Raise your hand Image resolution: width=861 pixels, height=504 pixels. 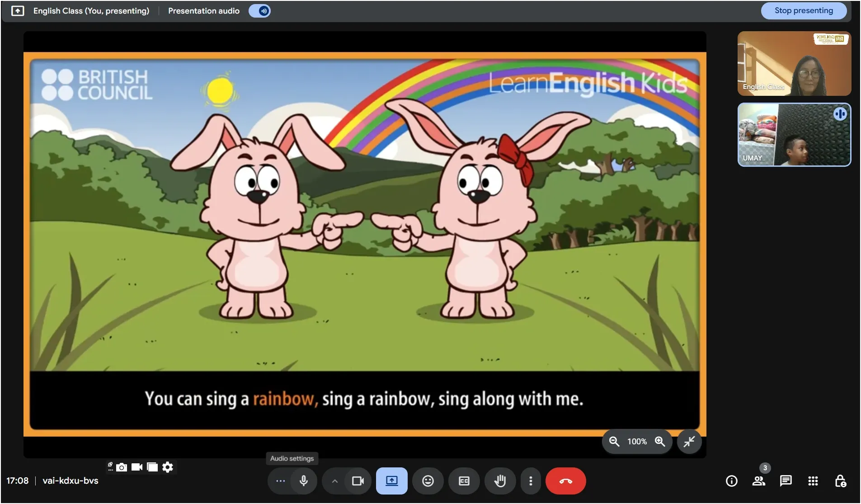500,480
